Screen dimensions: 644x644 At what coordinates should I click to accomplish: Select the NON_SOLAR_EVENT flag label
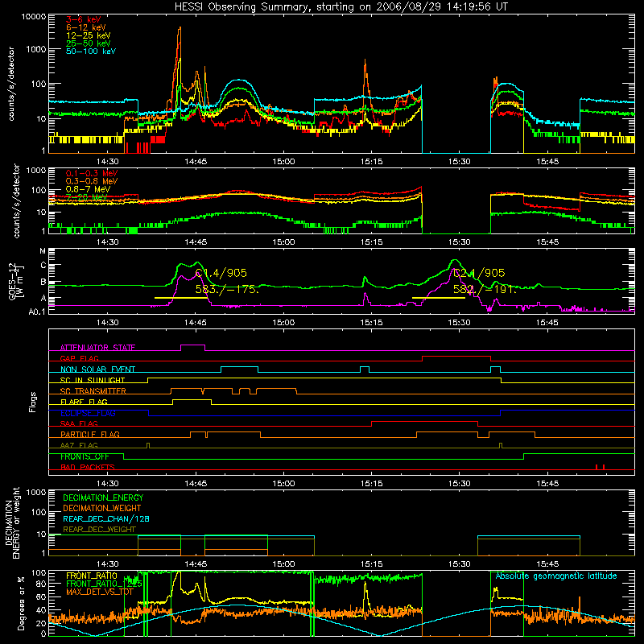click(97, 369)
